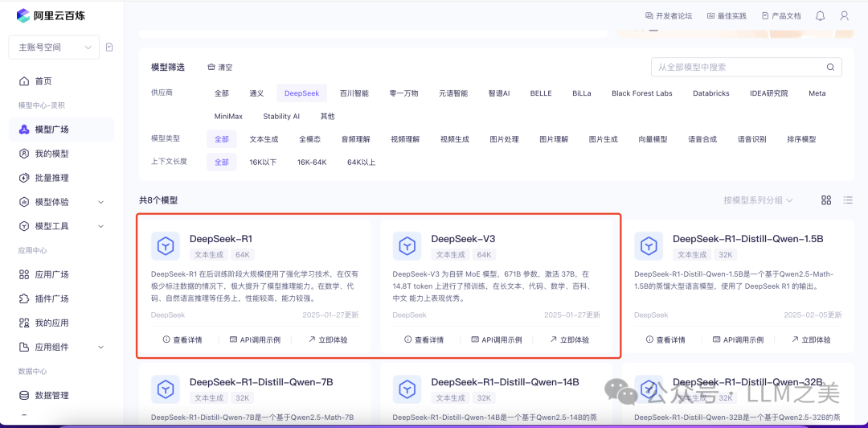The image size is (868, 428).
Task: Click 查看详情 on DeepSeek-R1-Distill-Qwen-1.5B card
Action: pyautogui.click(x=665, y=340)
